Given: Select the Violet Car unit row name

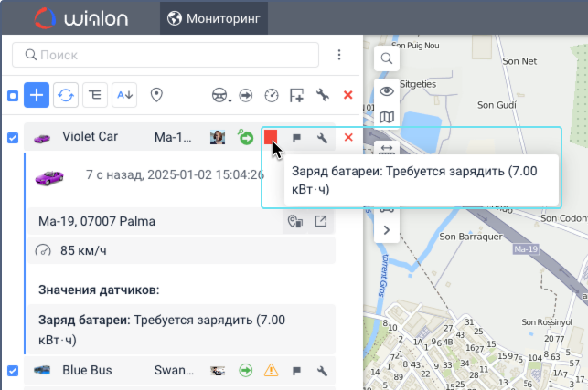Looking at the screenshot, I should [90, 136].
